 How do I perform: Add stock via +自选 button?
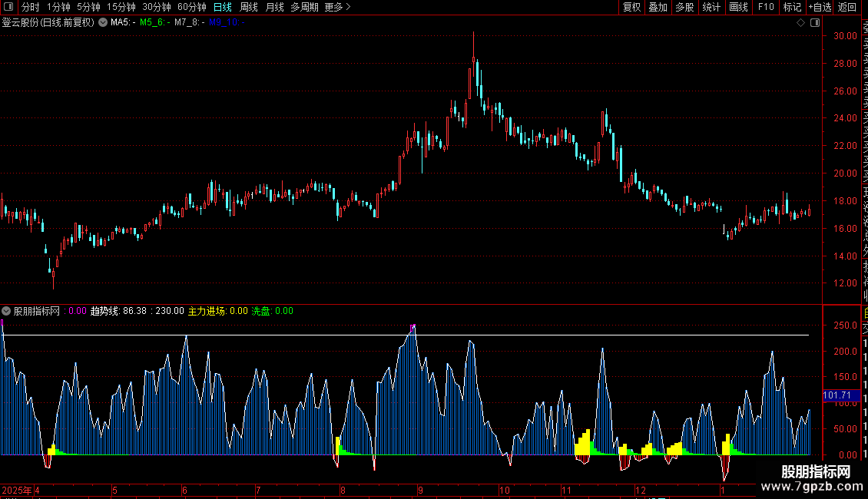(x=820, y=7)
